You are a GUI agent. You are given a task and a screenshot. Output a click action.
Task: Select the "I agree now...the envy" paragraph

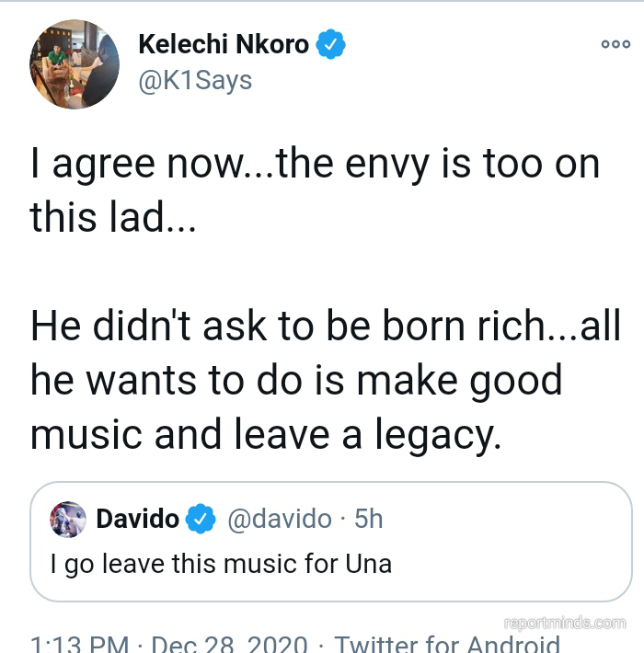pyautogui.click(x=315, y=189)
